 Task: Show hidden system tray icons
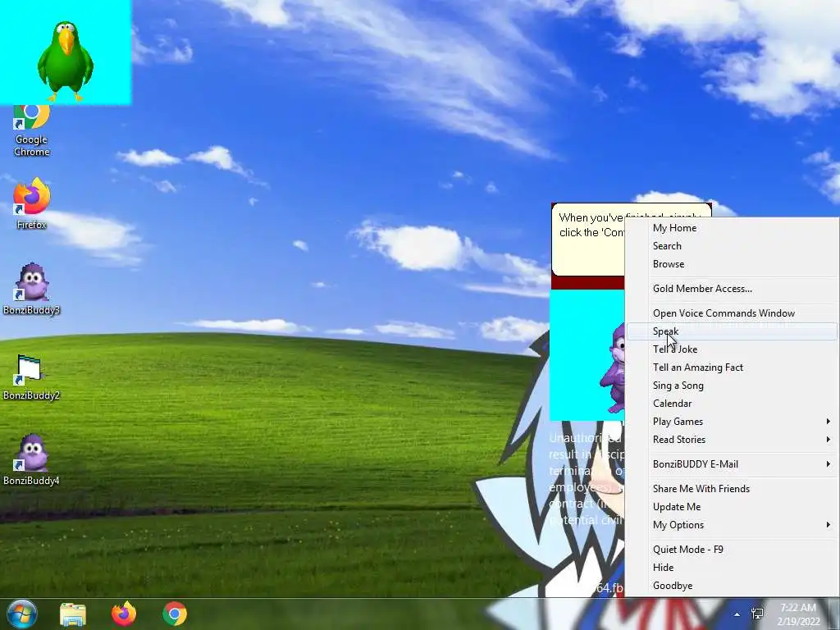(x=737, y=614)
